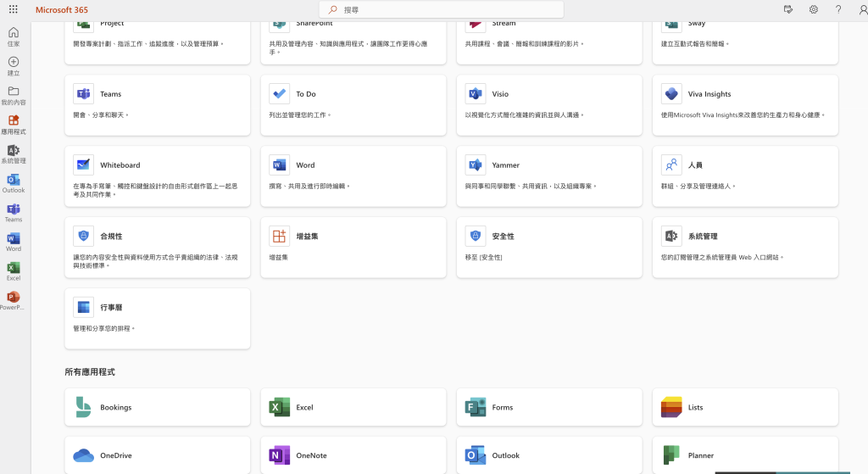The height and width of the screenshot is (474, 868).
Task: Click the Admin (系統管理) card icon
Action: [x=671, y=236]
